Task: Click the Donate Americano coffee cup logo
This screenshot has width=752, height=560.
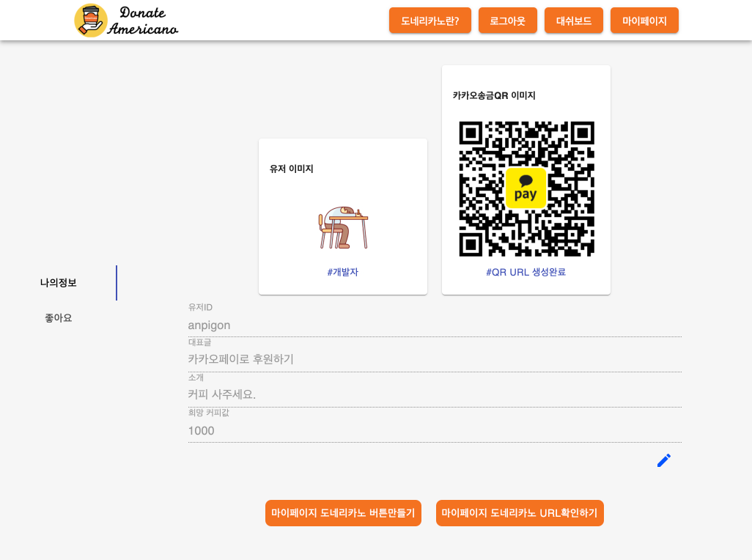Action: coord(91,21)
